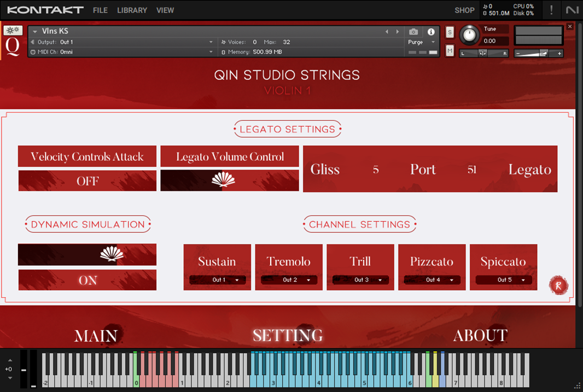
Task: Toggle Velocity Controls Attack OFF button
Action: tap(87, 180)
